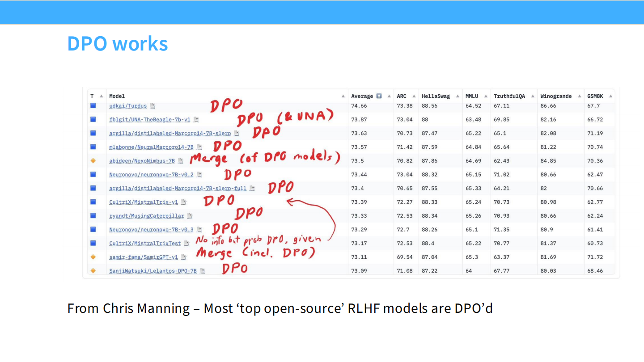The image size is (644, 362).
Task: Click the copy icon next to abideen/NexoNimbus-7B
Action: tap(180, 161)
